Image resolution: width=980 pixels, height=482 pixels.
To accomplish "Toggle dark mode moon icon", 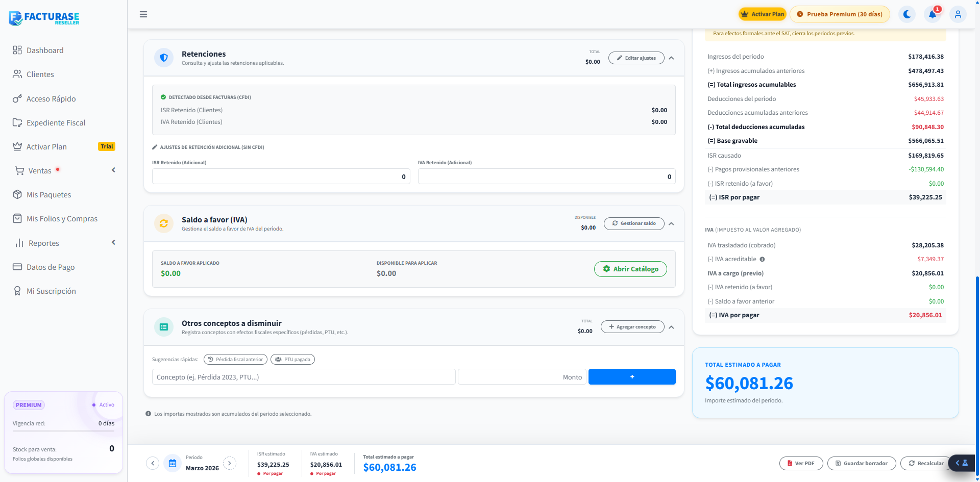I will [x=907, y=14].
